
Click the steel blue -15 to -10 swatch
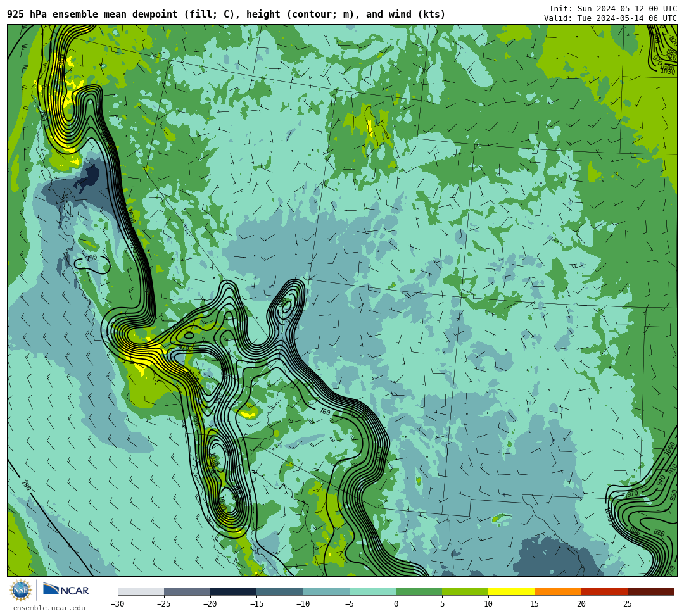point(280,591)
